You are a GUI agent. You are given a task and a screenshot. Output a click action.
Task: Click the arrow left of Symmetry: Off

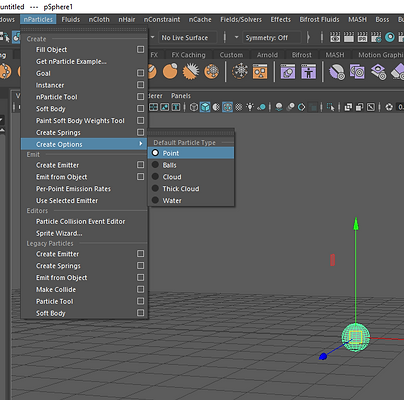click(x=236, y=37)
